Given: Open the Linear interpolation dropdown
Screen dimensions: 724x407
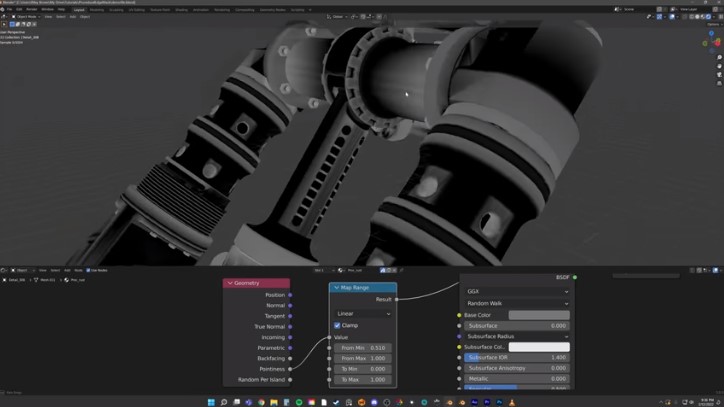Looking at the screenshot, I should tap(363, 313).
